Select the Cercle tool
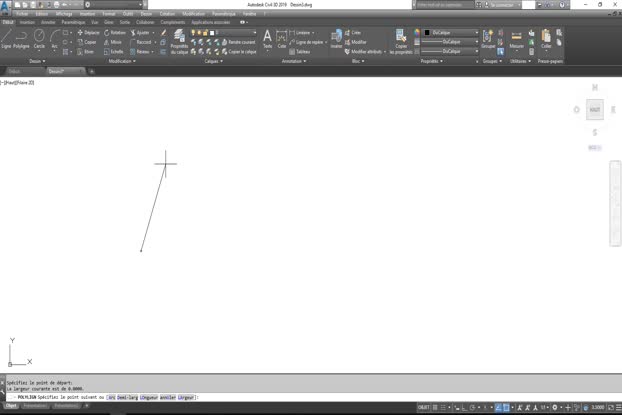Screen dimensions: 622x415 (x=39, y=39)
